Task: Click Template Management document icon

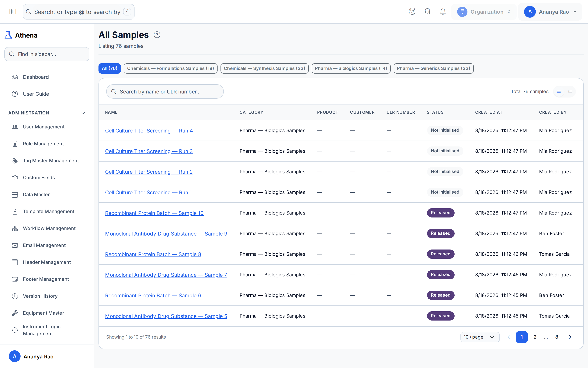Action: (15, 211)
